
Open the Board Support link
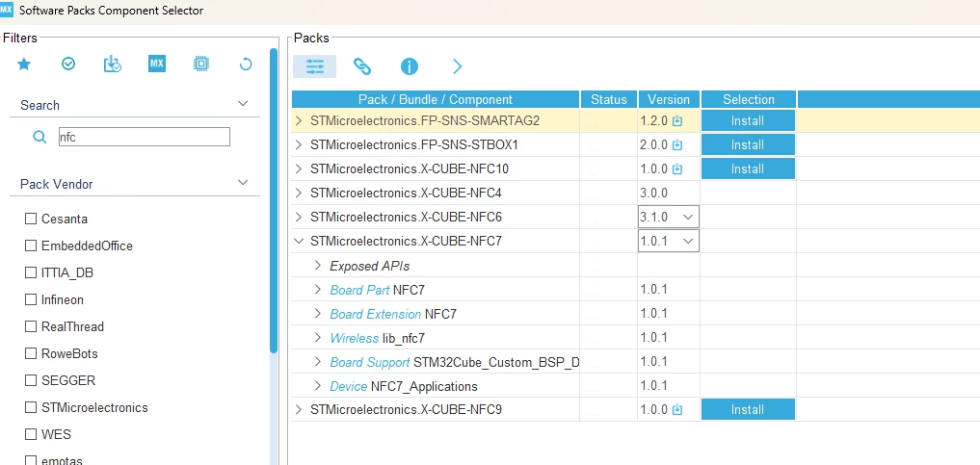coord(370,362)
